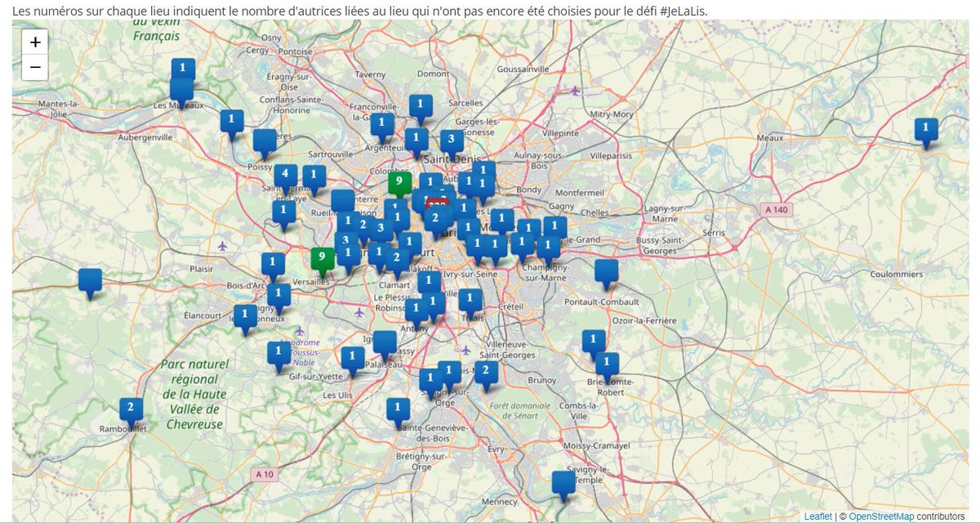The height and width of the screenshot is (523, 980).
Task: Click marker 1 at Argenteuil
Action: 382,124
